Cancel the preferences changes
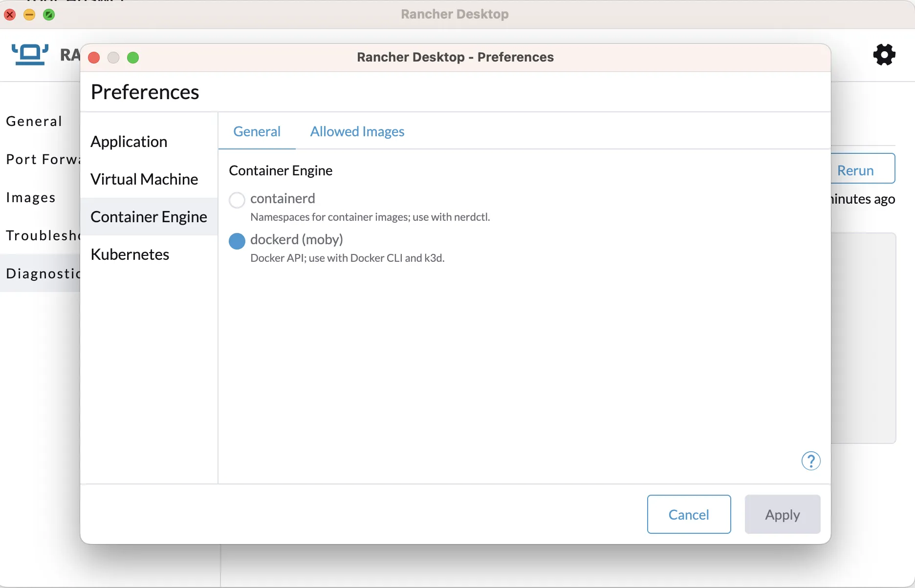The height and width of the screenshot is (588, 915). click(689, 514)
